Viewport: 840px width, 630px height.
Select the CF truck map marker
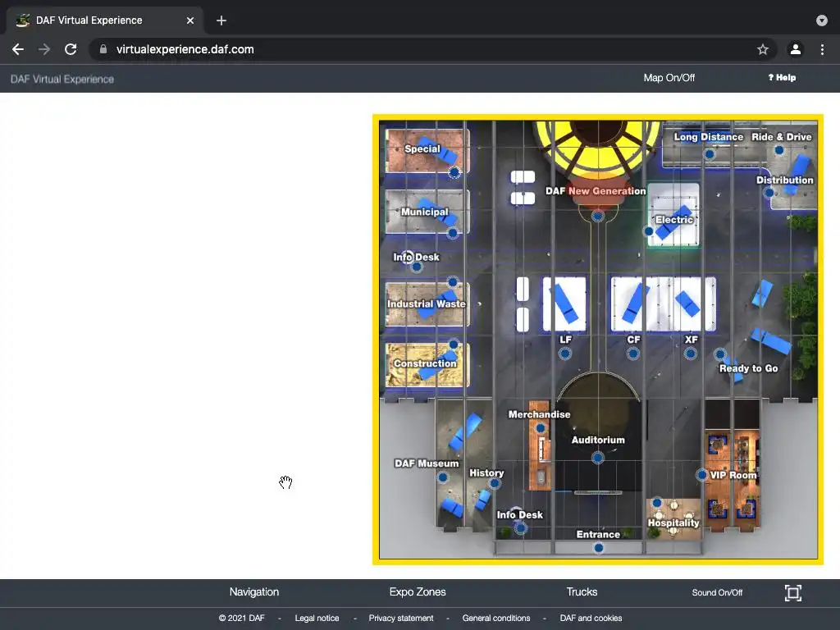tap(633, 354)
